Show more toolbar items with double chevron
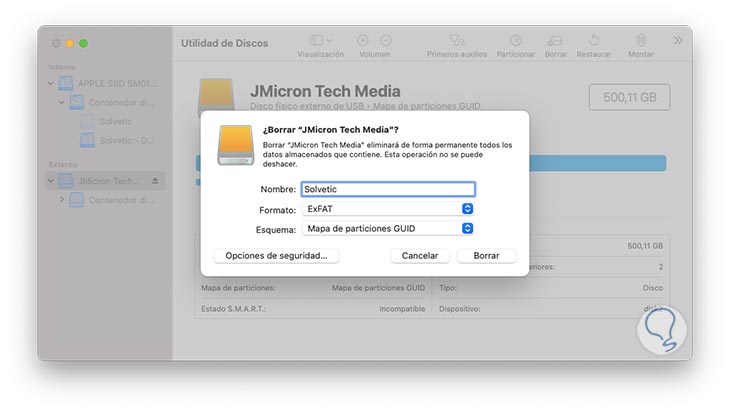 [x=678, y=40]
